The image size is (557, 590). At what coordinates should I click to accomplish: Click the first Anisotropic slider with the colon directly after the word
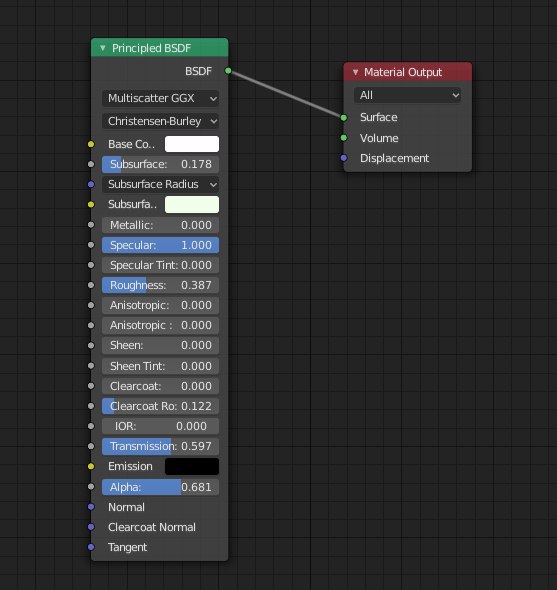(x=160, y=305)
